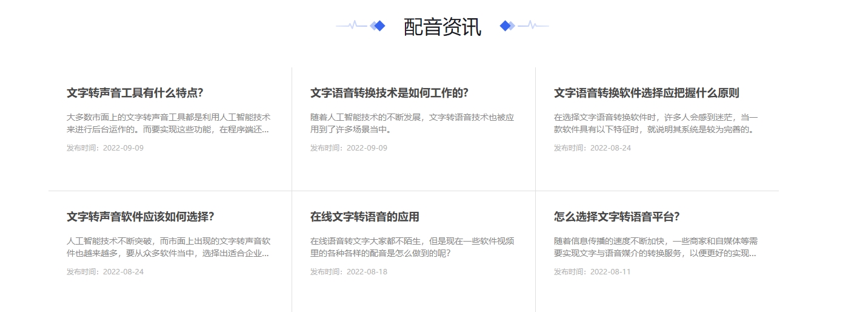This screenshot has height=312, width=868.
Task: Click summary starting 在线语音转文字大家都不陌生
Action: click(x=412, y=247)
